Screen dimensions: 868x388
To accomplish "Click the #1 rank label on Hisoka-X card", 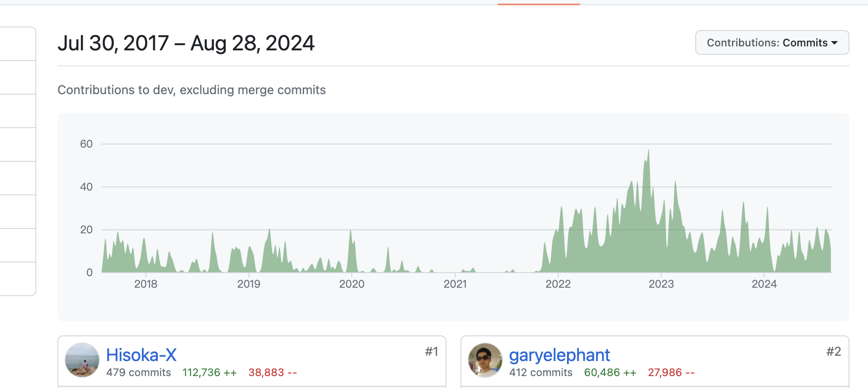I will [x=432, y=352].
